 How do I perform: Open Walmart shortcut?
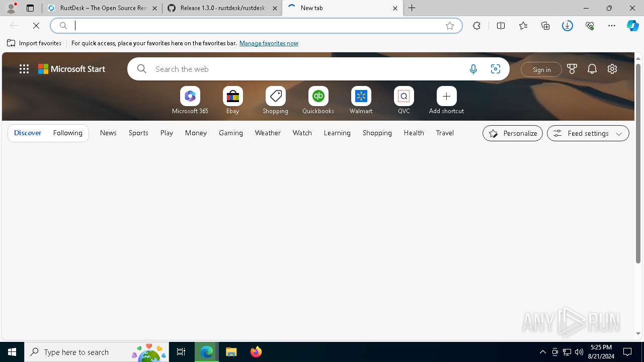361,101
